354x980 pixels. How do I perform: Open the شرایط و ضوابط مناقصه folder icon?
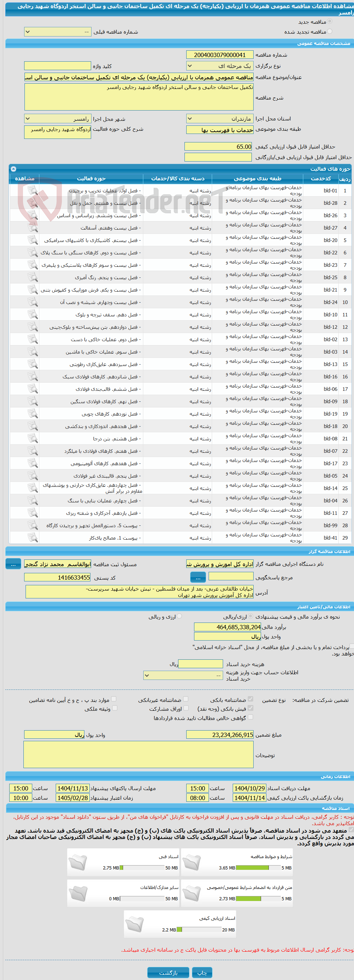point(192,862)
